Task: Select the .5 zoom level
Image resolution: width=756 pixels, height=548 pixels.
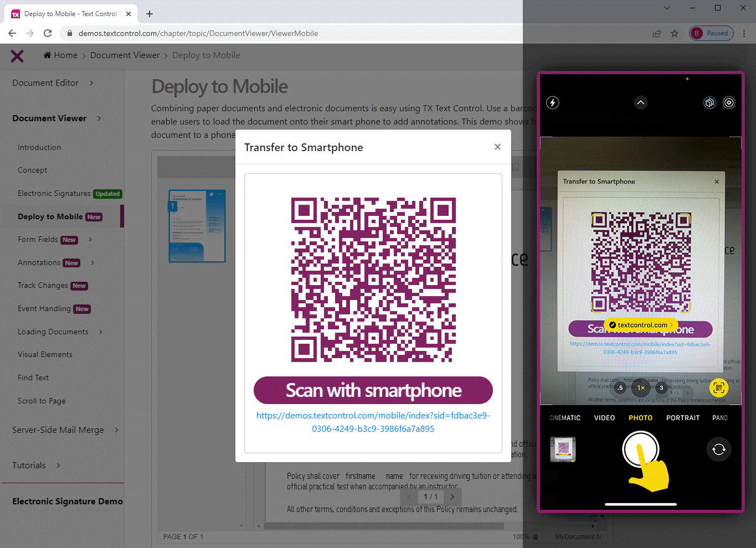Action: pos(620,387)
